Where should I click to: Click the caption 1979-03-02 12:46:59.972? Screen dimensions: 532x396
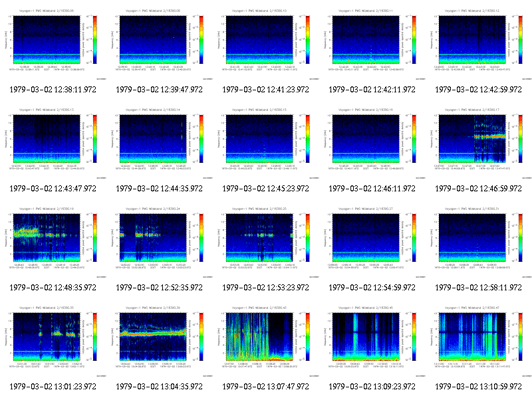[x=478, y=189]
